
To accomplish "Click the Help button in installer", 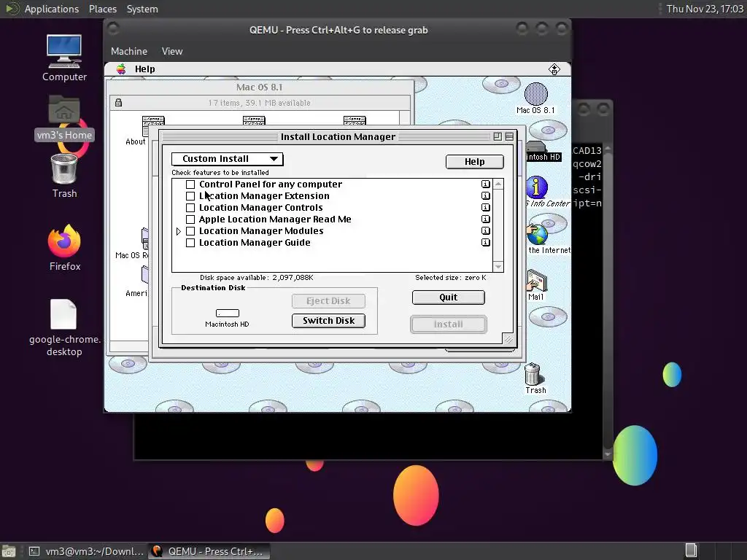I will [474, 162].
